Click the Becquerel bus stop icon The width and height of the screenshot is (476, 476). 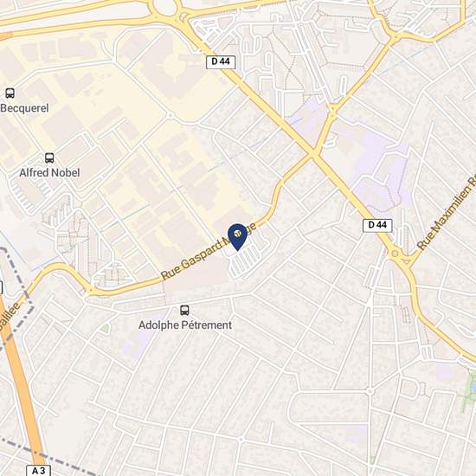[10, 93]
